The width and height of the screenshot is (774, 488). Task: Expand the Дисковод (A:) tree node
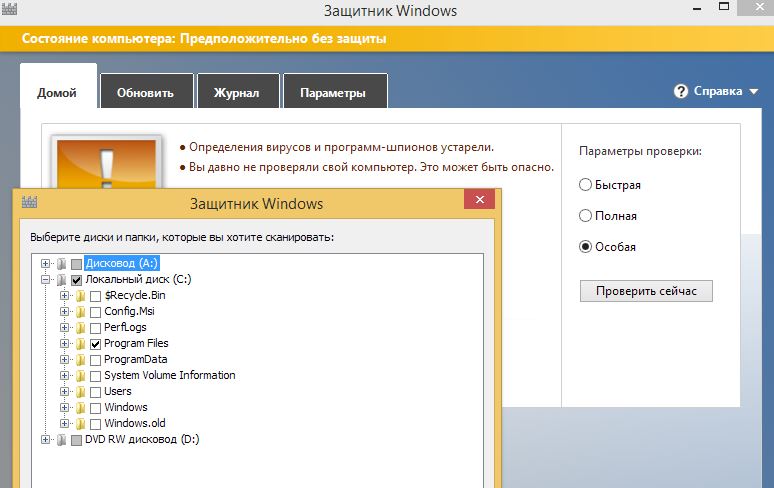(45, 263)
